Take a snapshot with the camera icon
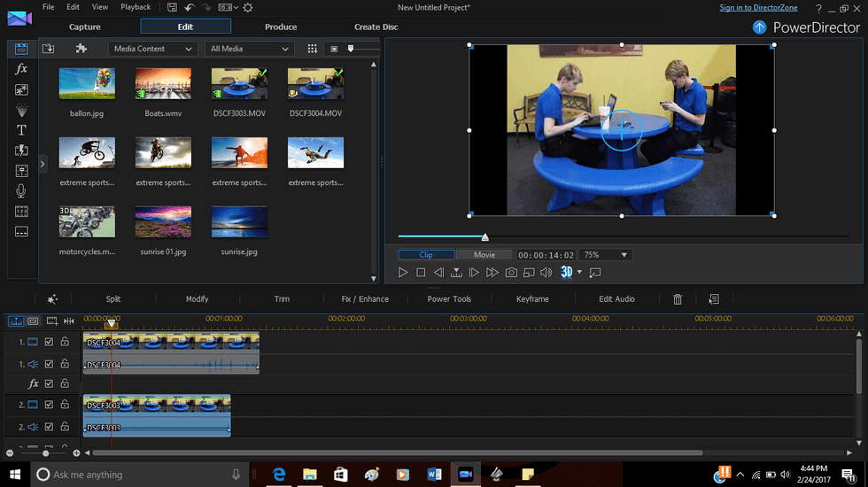The image size is (868, 487). (x=511, y=273)
